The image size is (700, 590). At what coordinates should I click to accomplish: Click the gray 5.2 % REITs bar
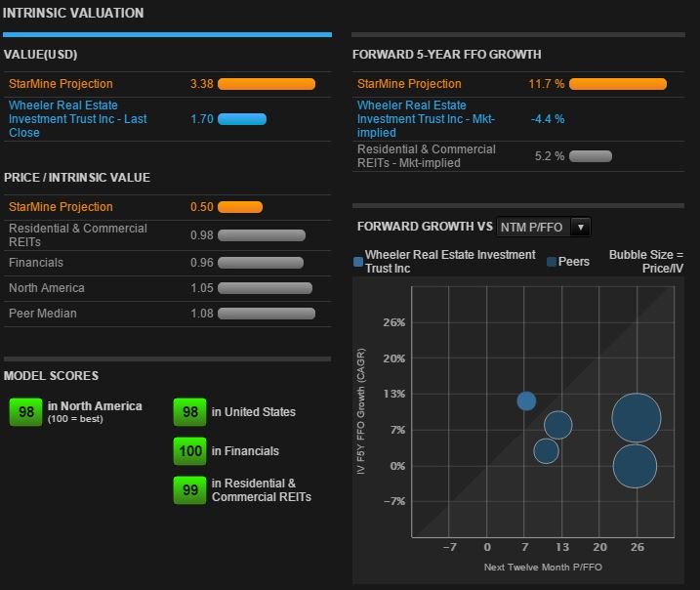591,156
